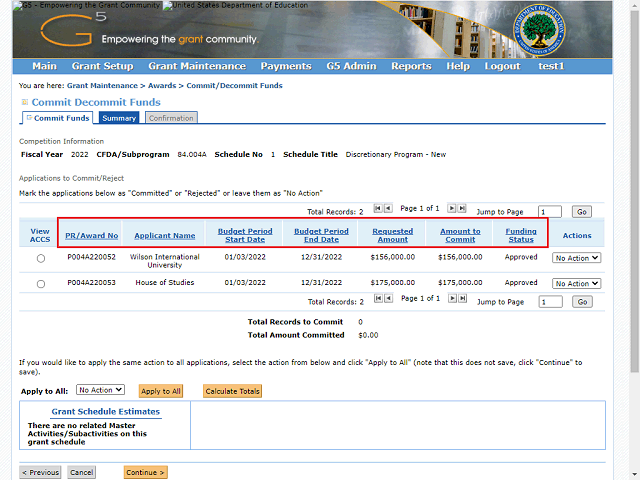Sort by PR/Award No column

point(91,236)
